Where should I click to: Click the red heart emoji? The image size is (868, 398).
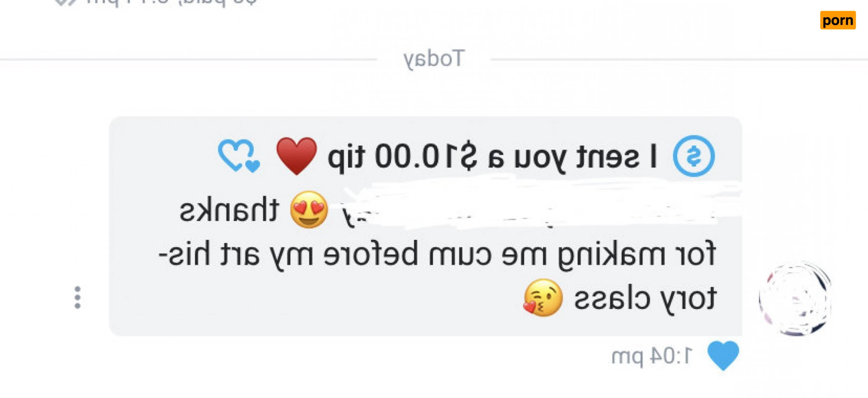(297, 156)
